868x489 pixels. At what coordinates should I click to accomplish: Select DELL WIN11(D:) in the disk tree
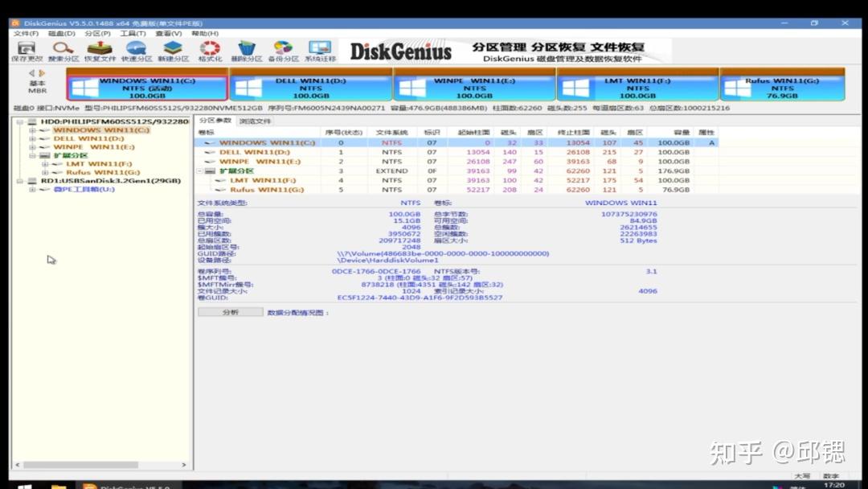(x=88, y=138)
